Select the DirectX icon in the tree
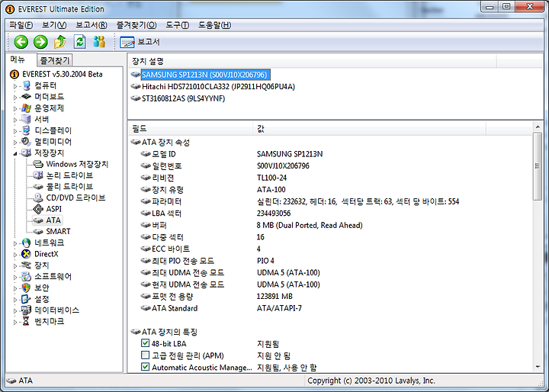This screenshot has width=549, height=392. click(x=26, y=254)
